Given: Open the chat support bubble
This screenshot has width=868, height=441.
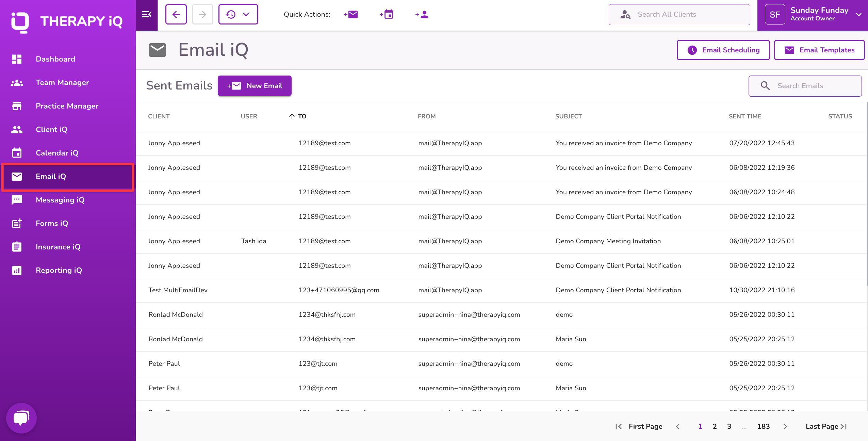Looking at the screenshot, I should (21, 418).
